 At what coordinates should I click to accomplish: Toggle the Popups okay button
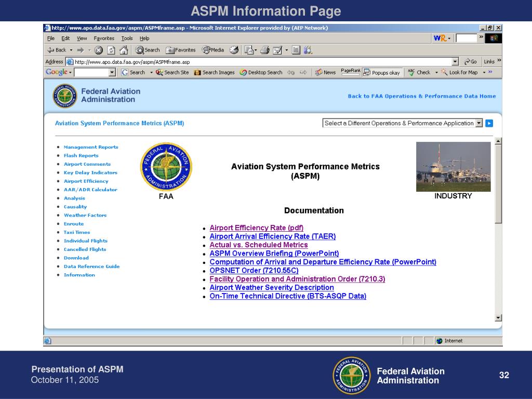[x=382, y=72]
